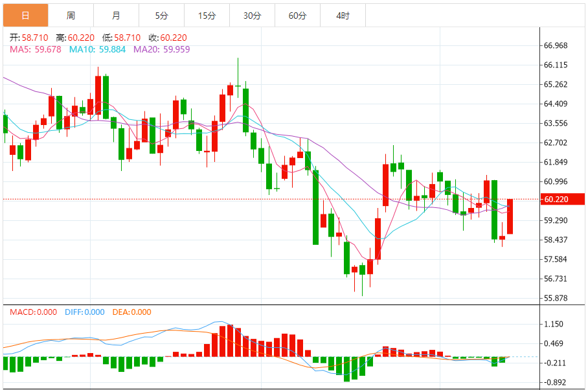Click the 59.290 price axis label
588x390 pixels.
(556, 220)
